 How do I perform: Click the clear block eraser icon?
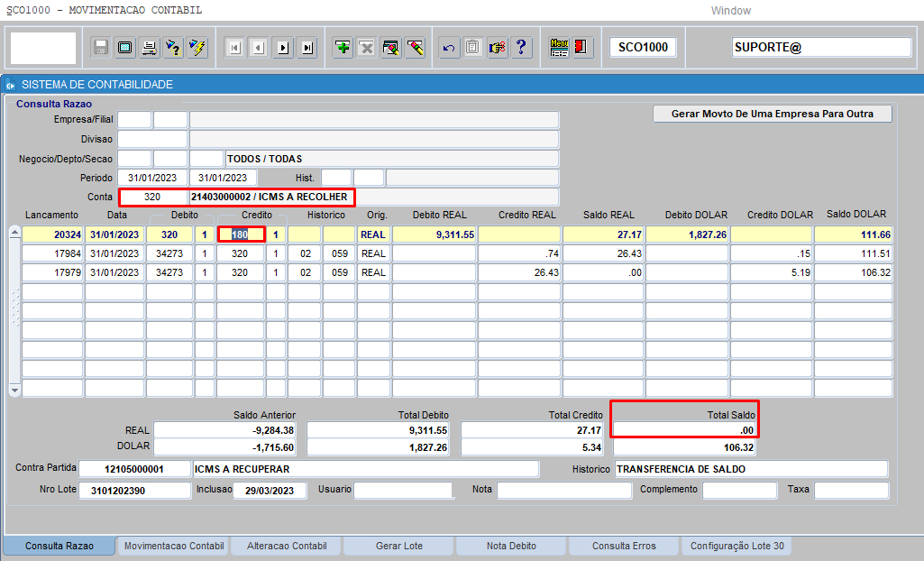390,47
